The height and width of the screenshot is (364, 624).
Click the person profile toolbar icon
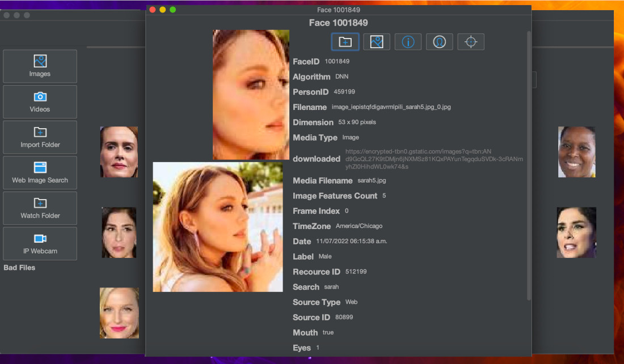(439, 41)
